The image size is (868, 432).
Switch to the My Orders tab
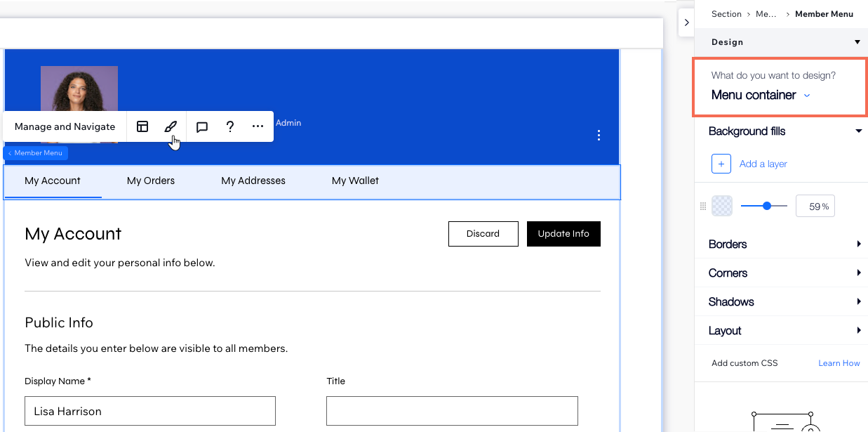click(150, 181)
